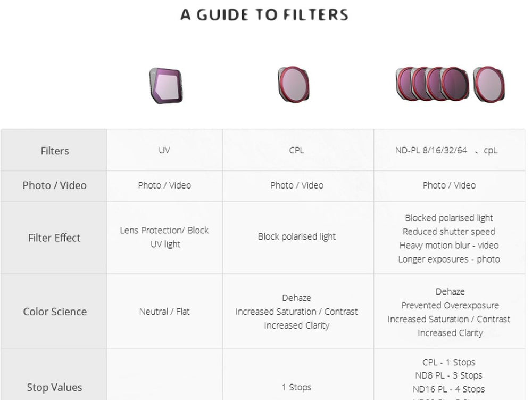
Task: Click the single CPL filter image
Action: pos(293,84)
